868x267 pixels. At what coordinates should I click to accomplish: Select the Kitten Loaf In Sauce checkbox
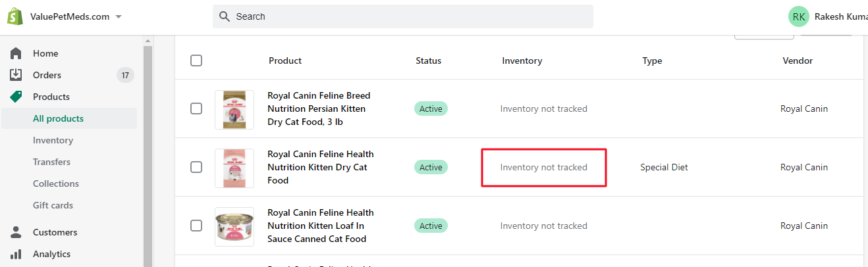196,226
